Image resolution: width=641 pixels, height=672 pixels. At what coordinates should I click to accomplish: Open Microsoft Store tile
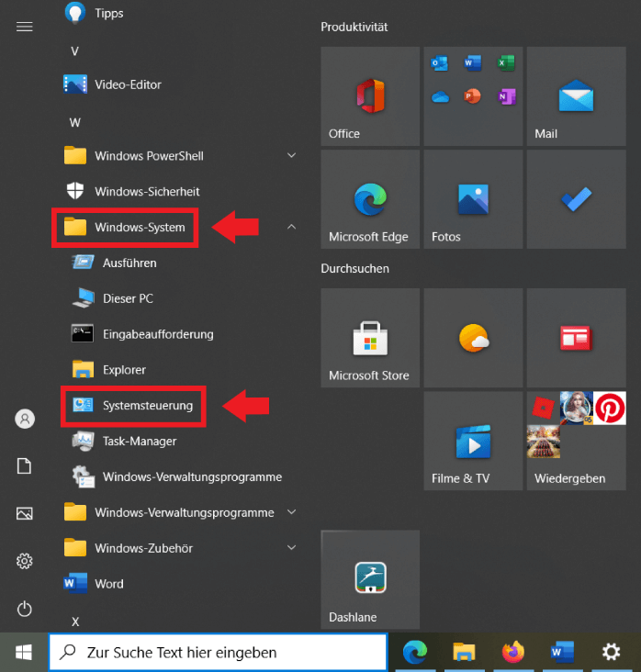(370, 338)
